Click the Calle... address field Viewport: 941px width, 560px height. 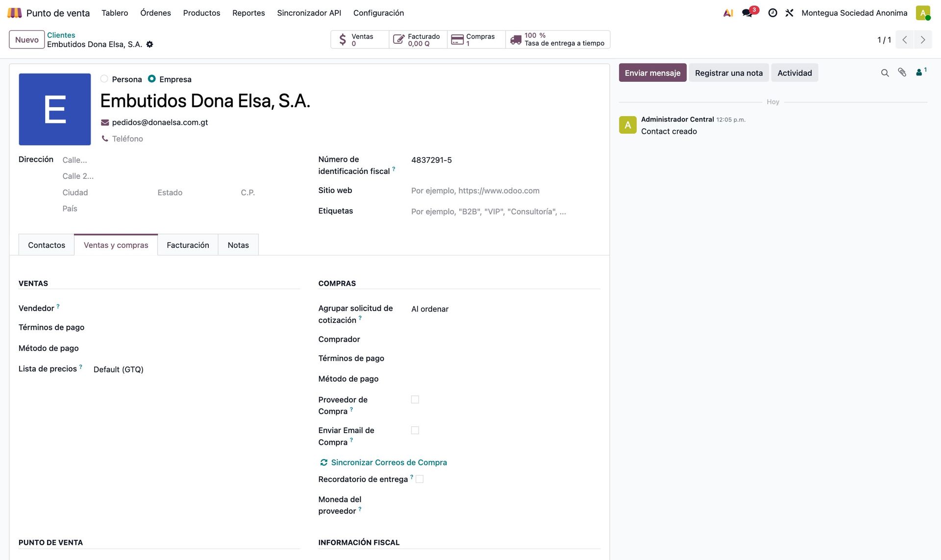coord(180,160)
